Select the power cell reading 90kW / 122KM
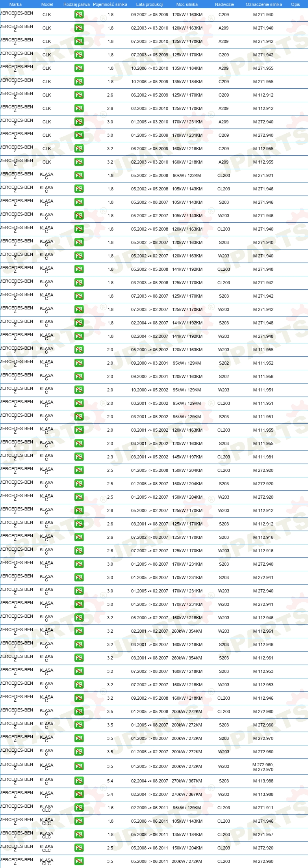308x868 pixels. 187,175
